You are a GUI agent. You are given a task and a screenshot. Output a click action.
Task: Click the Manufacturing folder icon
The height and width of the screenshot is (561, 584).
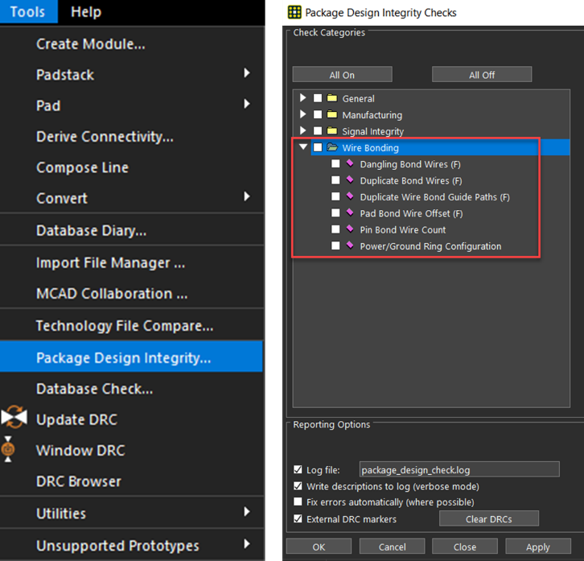point(332,115)
